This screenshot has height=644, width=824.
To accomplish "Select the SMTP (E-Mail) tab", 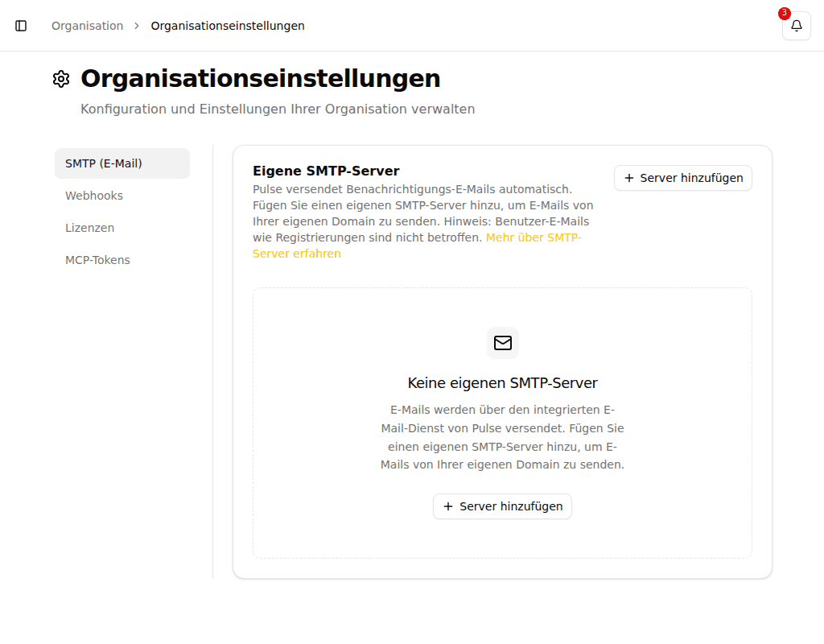I will (x=122, y=163).
